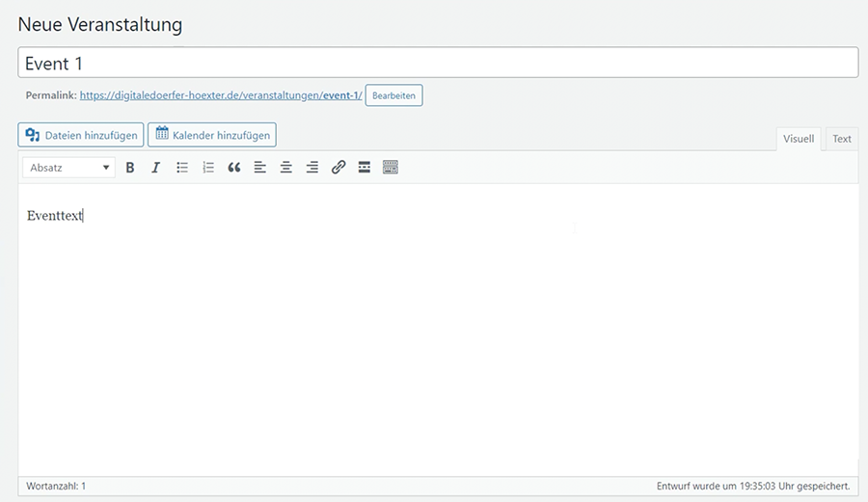Viewport: 868px width, 502px height.
Task: Switch to the Text editor tab
Action: point(842,139)
